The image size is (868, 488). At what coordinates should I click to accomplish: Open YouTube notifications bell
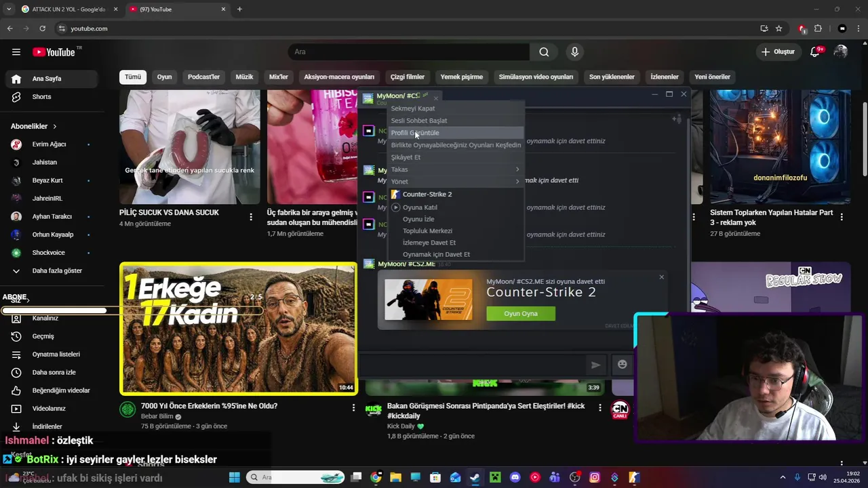pyautogui.click(x=816, y=52)
